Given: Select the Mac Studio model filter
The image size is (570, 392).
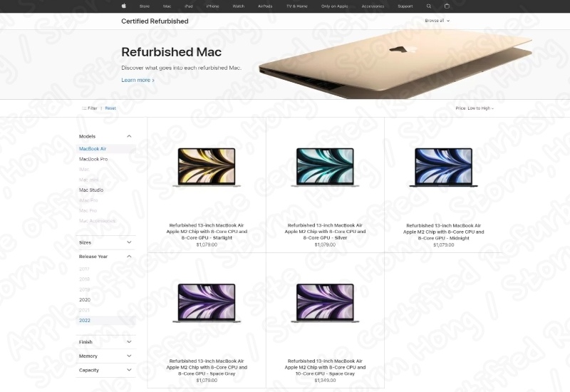Looking at the screenshot, I should [x=91, y=190].
